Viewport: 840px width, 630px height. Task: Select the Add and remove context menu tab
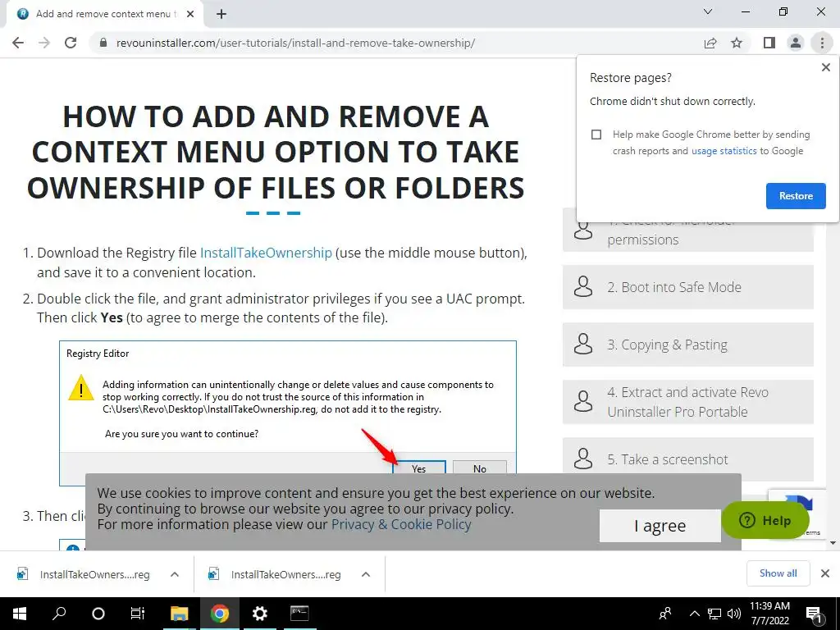pyautogui.click(x=105, y=14)
